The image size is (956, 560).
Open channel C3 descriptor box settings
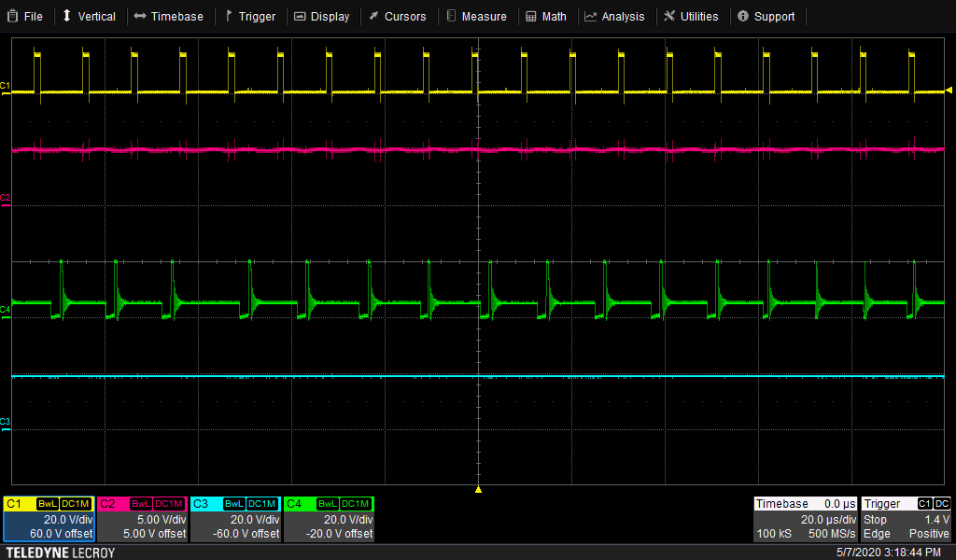235,518
